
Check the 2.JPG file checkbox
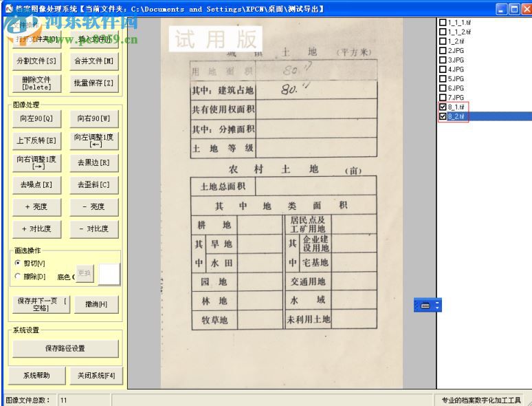443,51
